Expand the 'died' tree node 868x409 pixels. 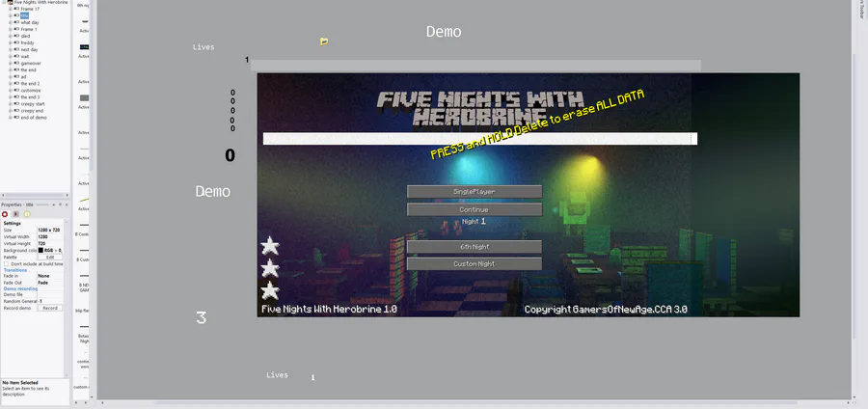pos(10,36)
